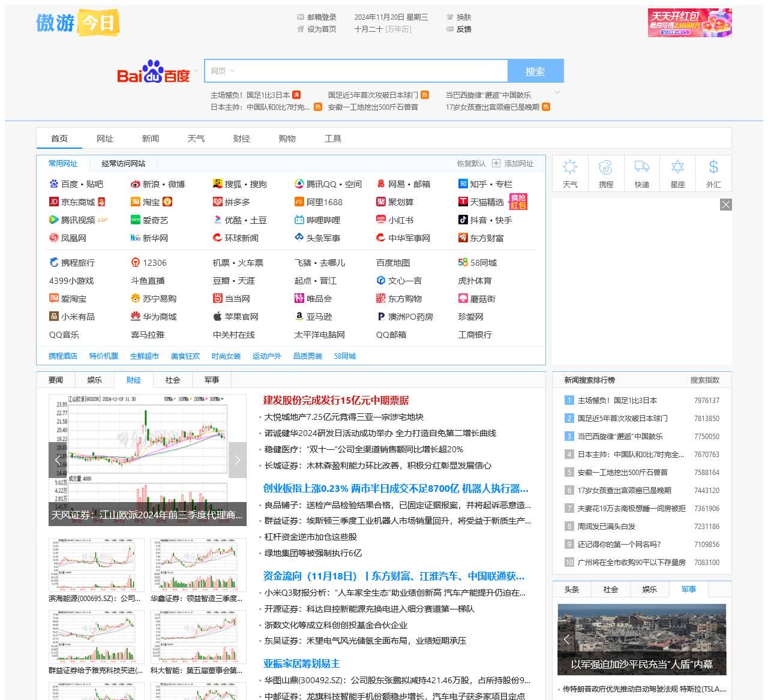
Task: Open ranked news 周润发已满头白发
Action: click(x=606, y=526)
